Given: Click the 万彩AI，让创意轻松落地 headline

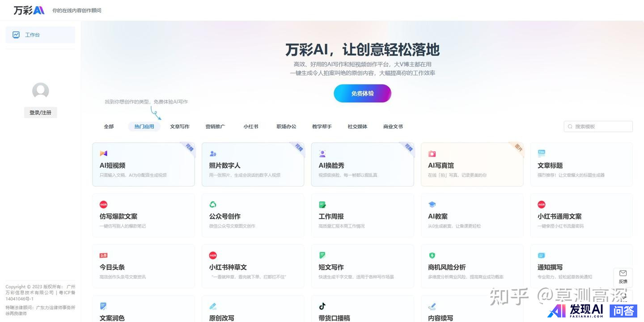Looking at the screenshot, I should 362,49.
